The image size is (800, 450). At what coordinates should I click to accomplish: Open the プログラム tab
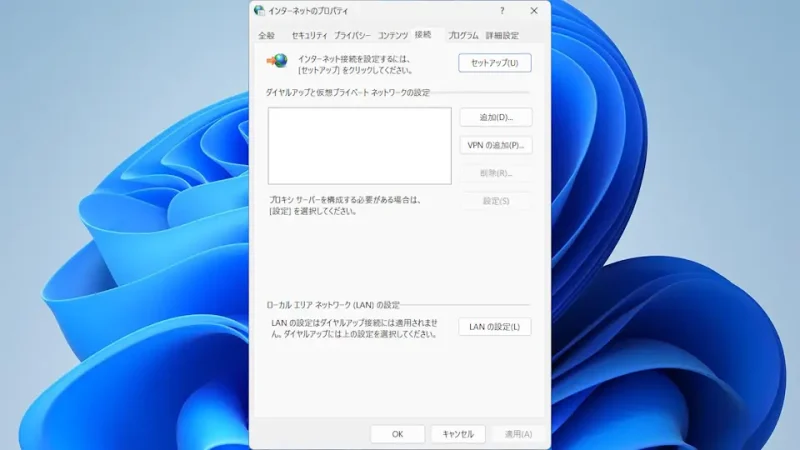click(463, 35)
